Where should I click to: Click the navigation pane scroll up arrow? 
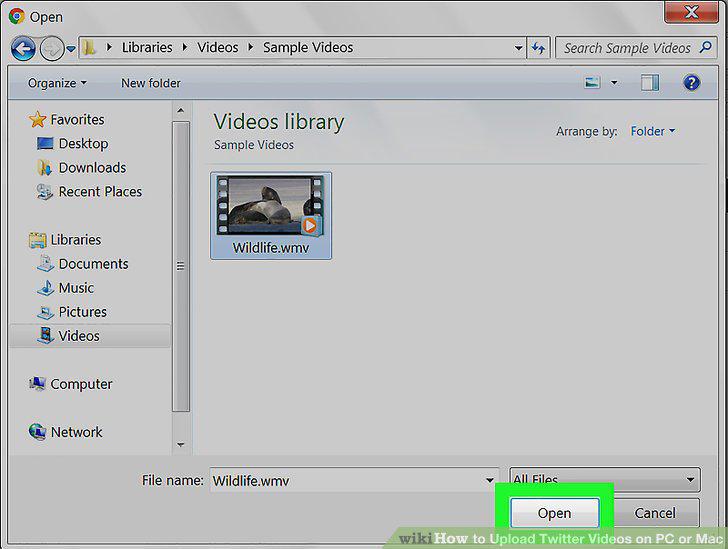[x=181, y=111]
